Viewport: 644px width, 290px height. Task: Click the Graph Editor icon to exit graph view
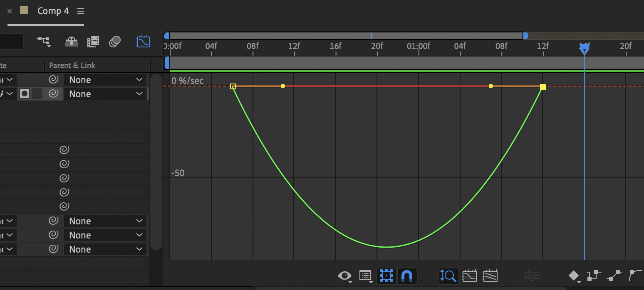(143, 42)
